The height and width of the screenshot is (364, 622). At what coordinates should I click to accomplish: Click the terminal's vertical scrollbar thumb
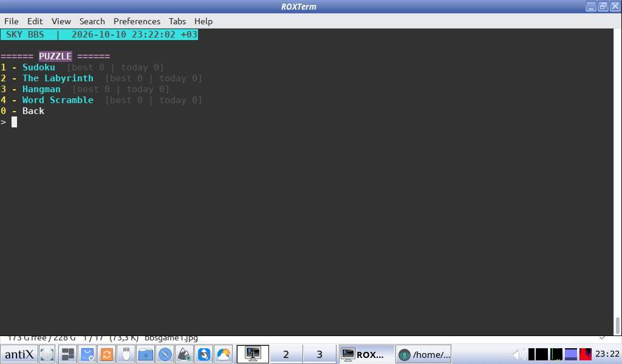(618, 326)
